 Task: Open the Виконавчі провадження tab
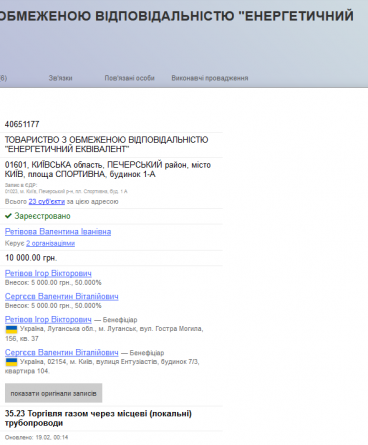[210, 78]
